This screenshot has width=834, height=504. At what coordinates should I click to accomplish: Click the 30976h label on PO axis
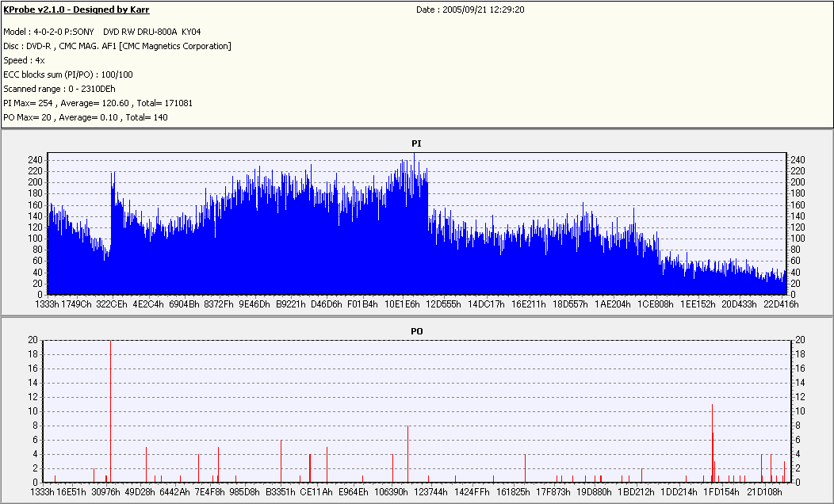[x=106, y=492]
